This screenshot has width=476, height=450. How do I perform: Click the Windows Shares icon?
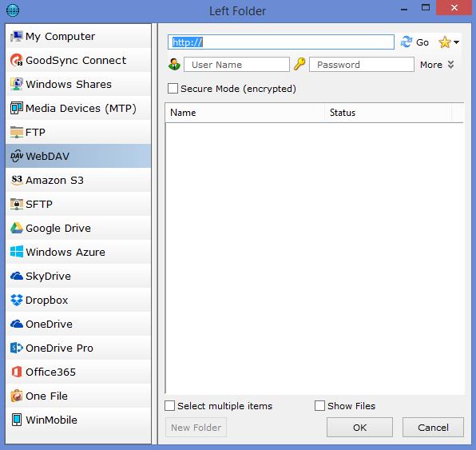[17, 84]
